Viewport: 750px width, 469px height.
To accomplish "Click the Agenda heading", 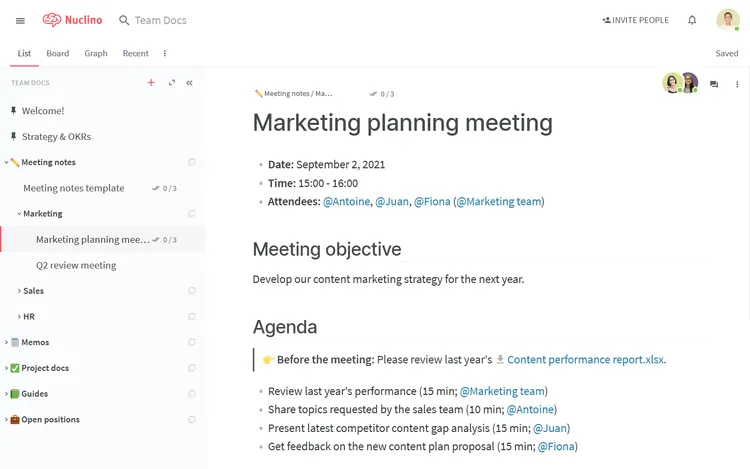I will click(x=285, y=327).
